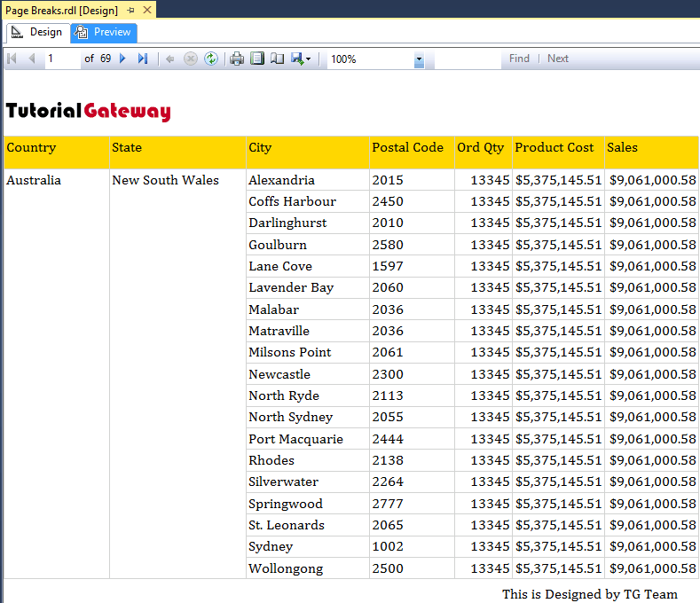Click the Stop rendering icon
This screenshot has height=603, width=700.
point(191,59)
